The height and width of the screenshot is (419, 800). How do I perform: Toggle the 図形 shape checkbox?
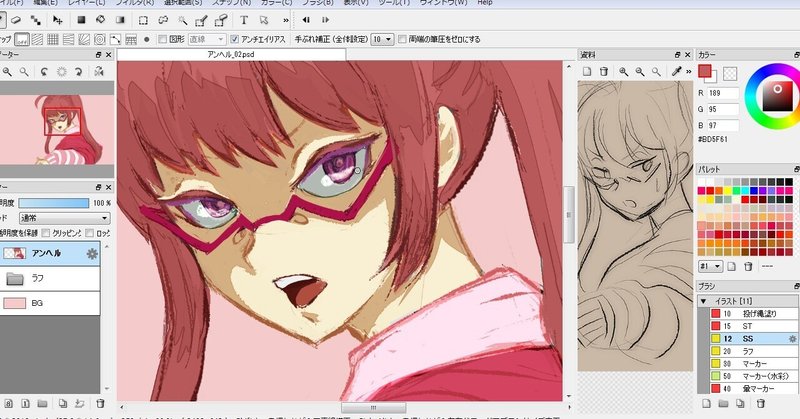(163, 39)
